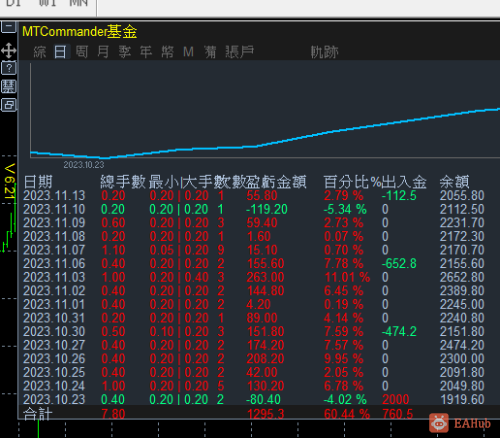Select the 軌跡 track tab
Image resolution: width=500 pixels, height=438 pixels.
324,52
